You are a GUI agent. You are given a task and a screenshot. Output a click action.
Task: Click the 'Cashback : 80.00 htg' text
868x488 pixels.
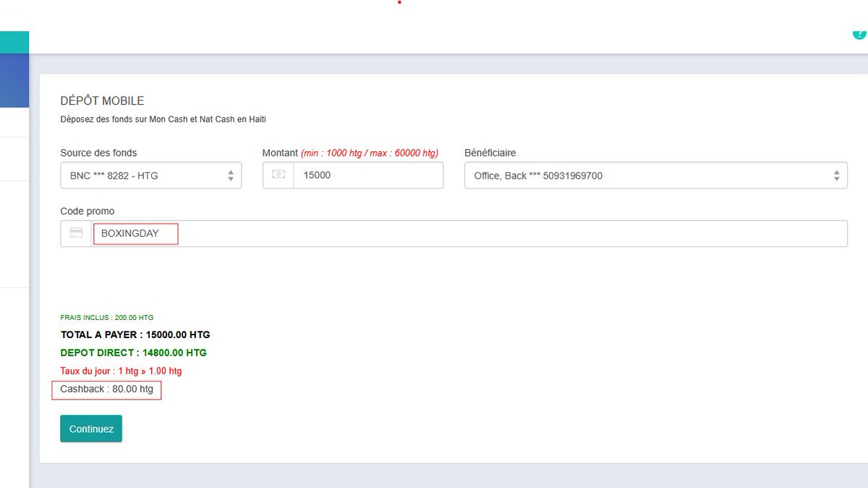tap(107, 390)
